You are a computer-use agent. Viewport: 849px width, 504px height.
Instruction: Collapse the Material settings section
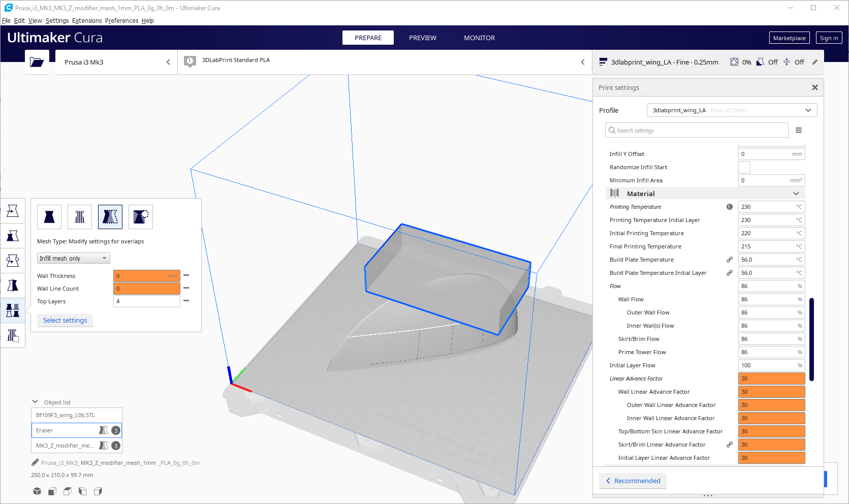coord(796,194)
